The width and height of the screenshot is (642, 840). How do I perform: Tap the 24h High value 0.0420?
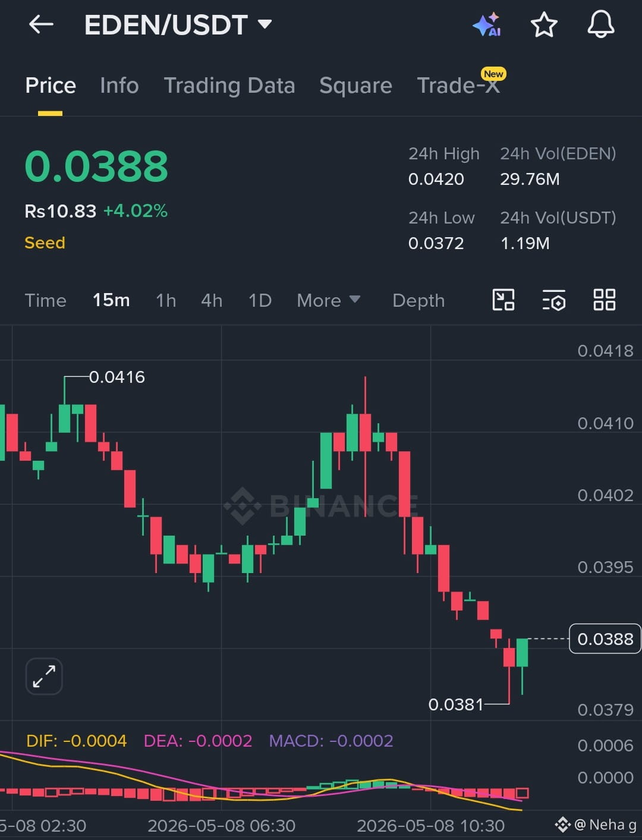436,179
